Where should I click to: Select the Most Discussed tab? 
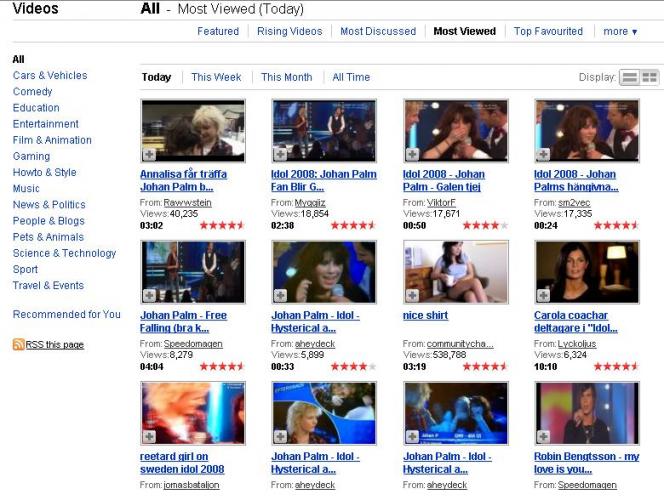[377, 31]
